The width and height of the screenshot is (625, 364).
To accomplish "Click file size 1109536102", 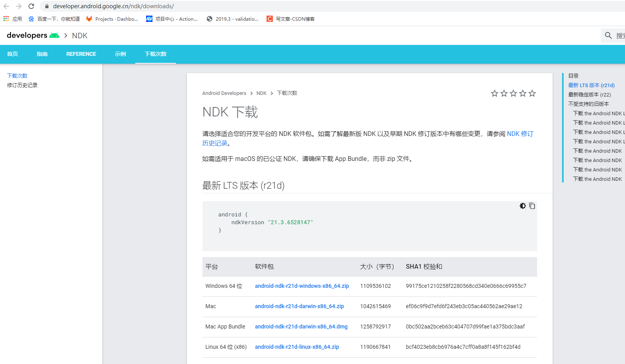I will pos(376,286).
